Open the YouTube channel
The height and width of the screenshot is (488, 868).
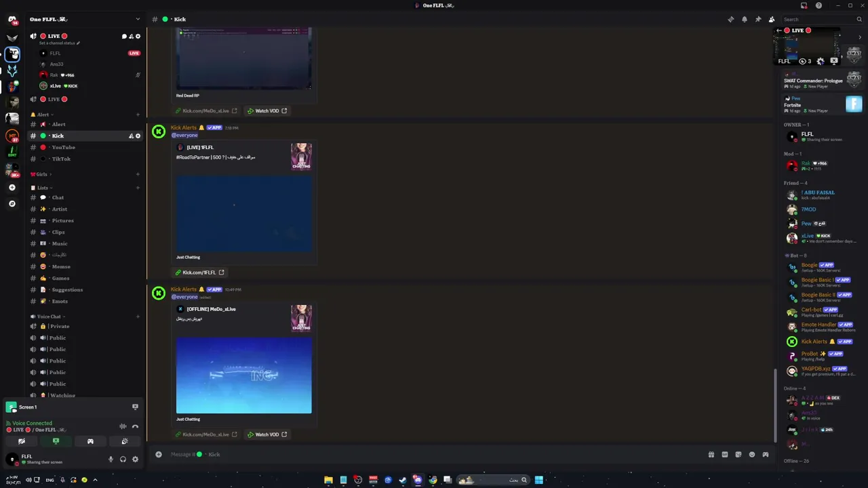click(85, 147)
